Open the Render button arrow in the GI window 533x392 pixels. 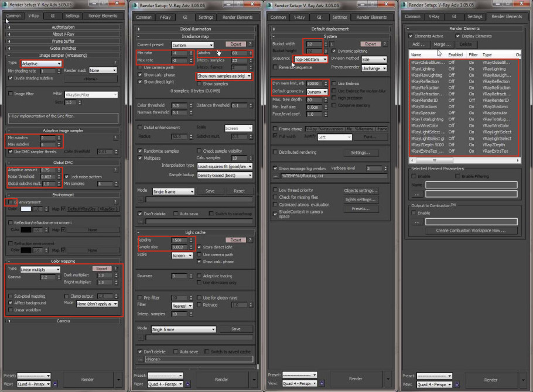click(254, 380)
